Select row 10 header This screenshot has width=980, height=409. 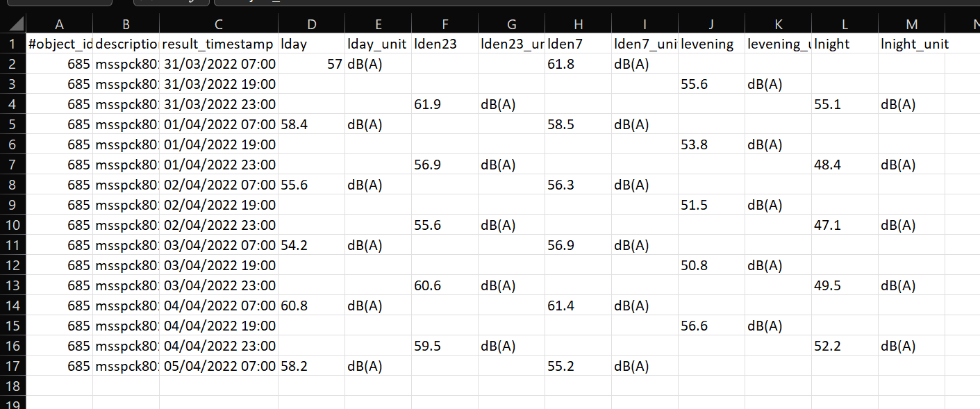(x=13, y=226)
